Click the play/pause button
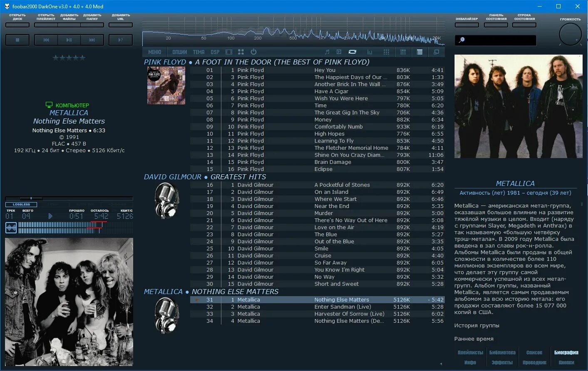The height and width of the screenshot is (371, 588). point(69,40)
